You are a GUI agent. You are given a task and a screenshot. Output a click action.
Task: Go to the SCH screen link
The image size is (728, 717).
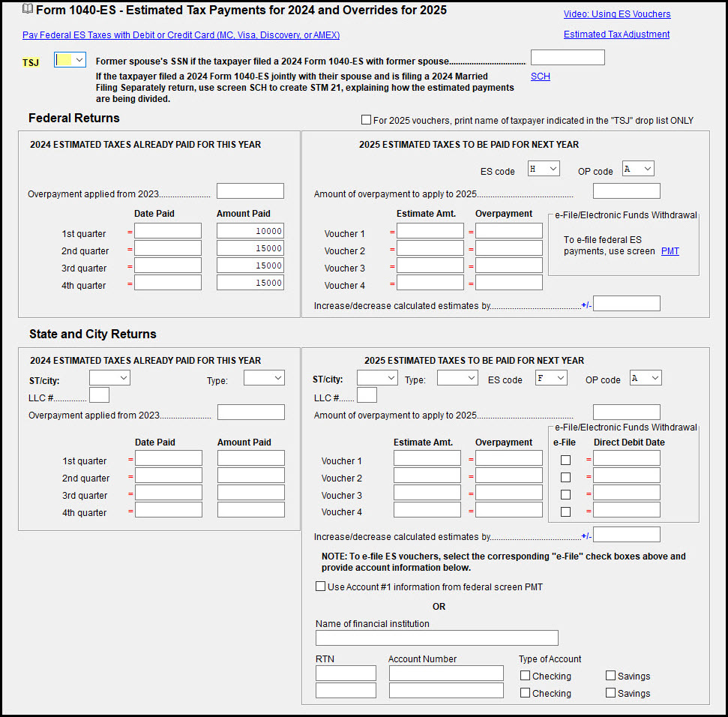541,76
